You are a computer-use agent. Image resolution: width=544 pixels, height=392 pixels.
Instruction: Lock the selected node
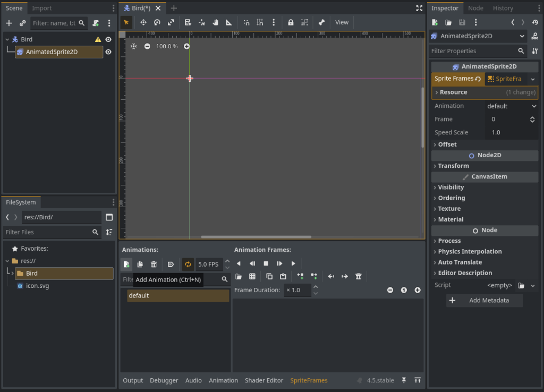(291, 22)
